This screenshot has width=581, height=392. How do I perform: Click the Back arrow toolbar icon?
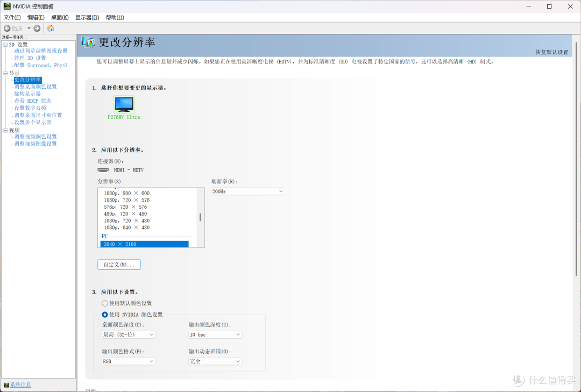[x=7, y=28]
